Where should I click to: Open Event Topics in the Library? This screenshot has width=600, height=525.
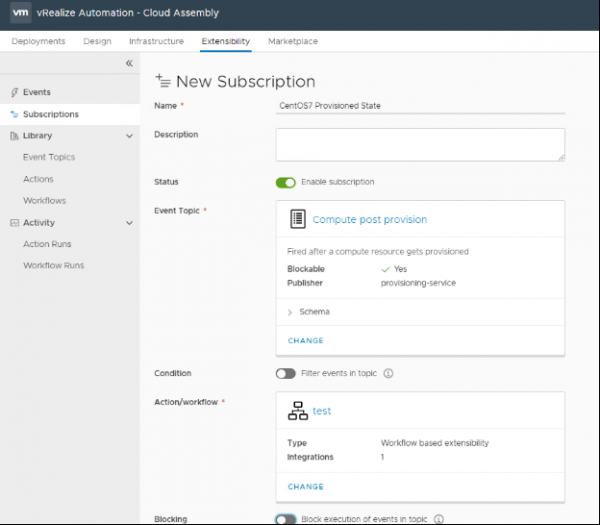(49, 158)
